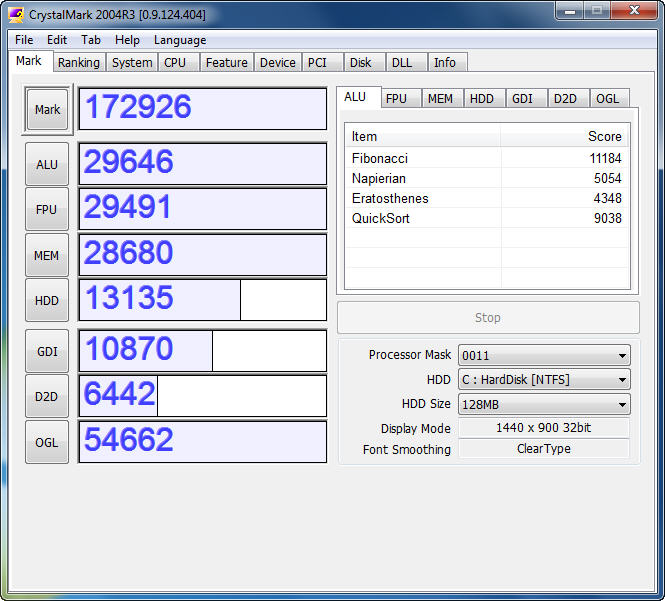Minimize the CrystalMark window
This screenshot has width=665, height=601.
click(570, 10)
